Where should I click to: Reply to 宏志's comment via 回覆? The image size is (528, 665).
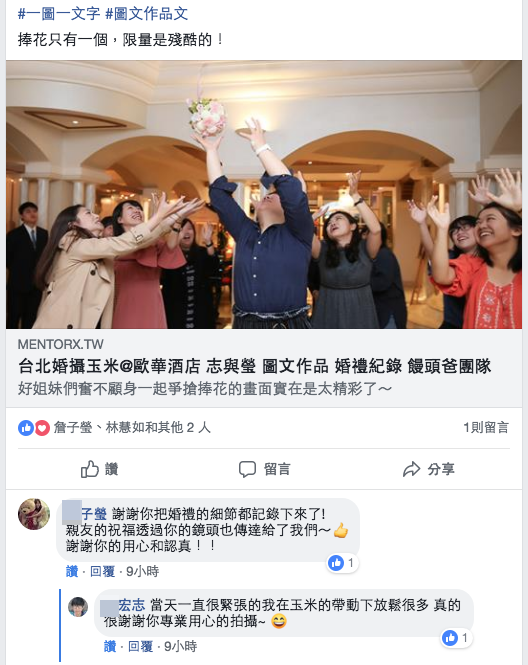(x=140, y=647)
